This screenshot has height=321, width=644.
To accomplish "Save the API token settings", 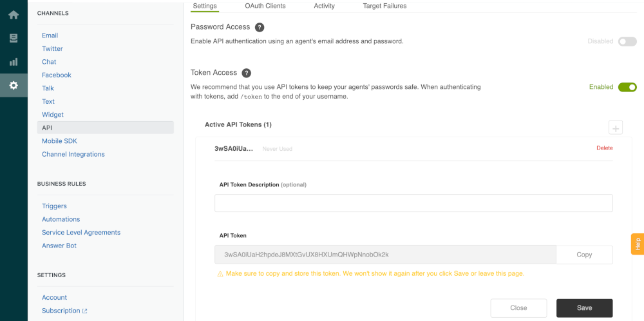I will point(584,308).
